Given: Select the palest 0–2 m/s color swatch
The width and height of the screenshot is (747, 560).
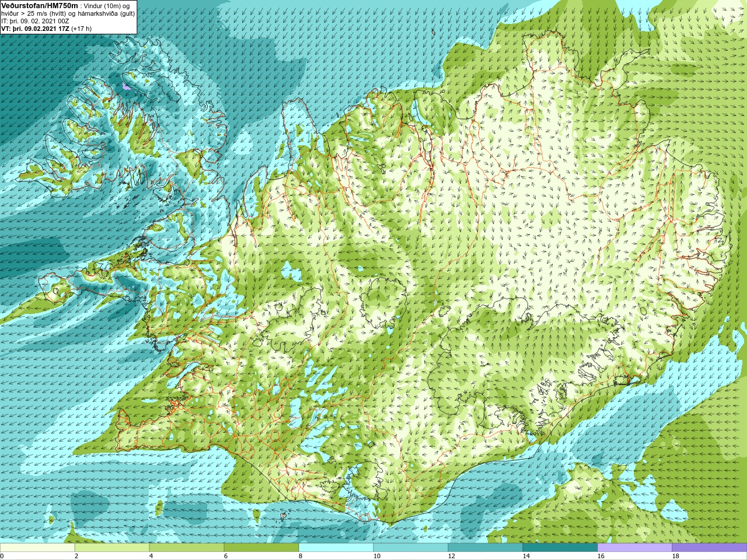Looking at the screenshot, I should coord(37,548).
